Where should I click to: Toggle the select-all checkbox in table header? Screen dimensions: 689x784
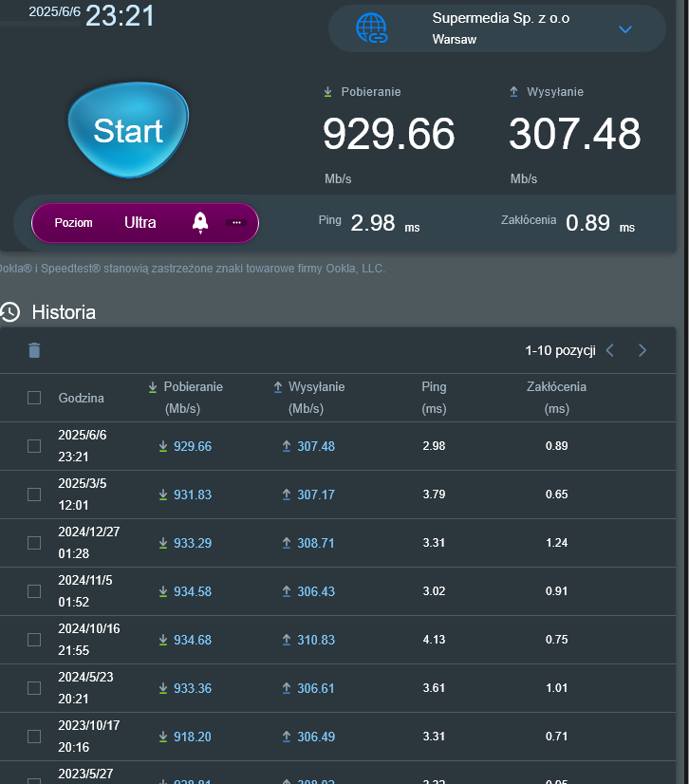34,398
